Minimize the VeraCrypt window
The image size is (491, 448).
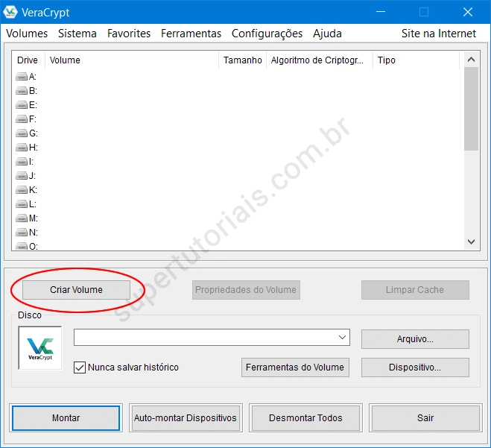point(381,12)
